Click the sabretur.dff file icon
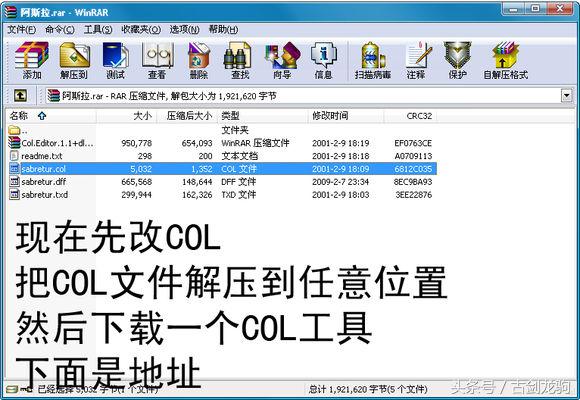Viewport: 580px width, 400px height. 14,182
